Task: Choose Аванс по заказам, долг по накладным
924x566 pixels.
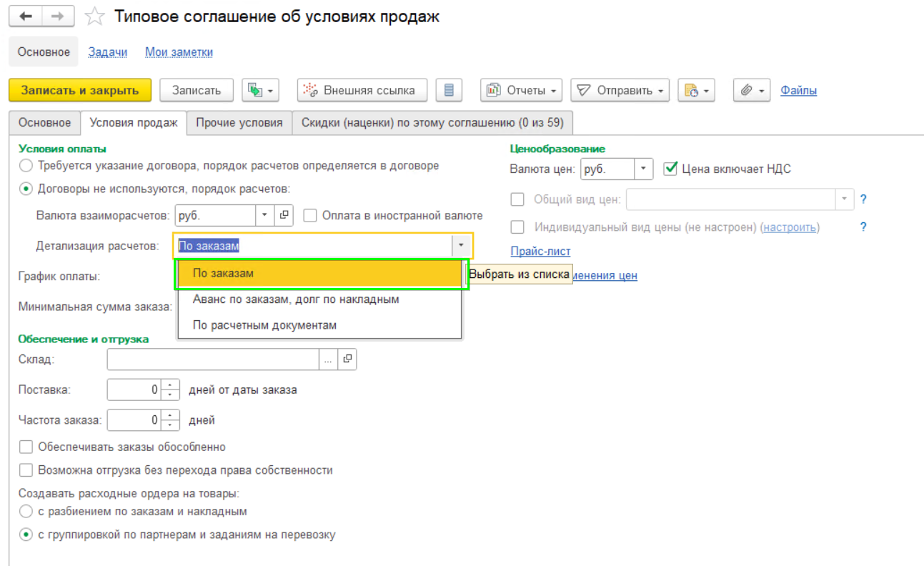Action: tap(319, 299)
